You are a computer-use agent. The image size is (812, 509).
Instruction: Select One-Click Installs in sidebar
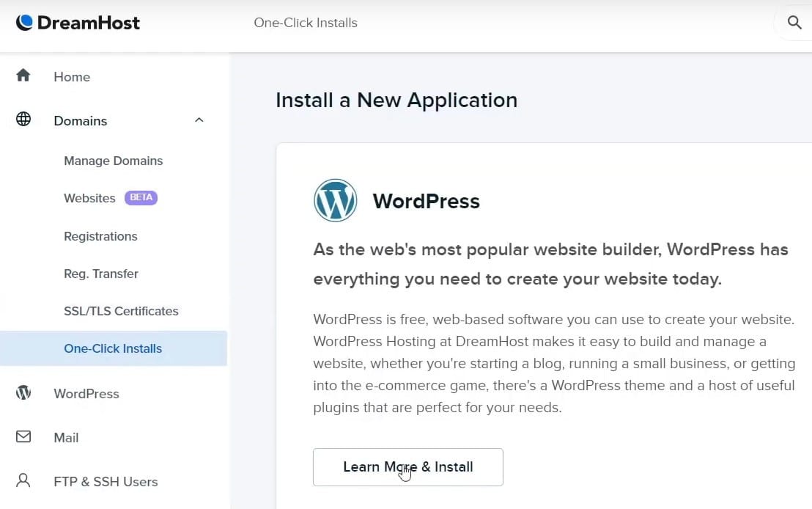point(114,348)
